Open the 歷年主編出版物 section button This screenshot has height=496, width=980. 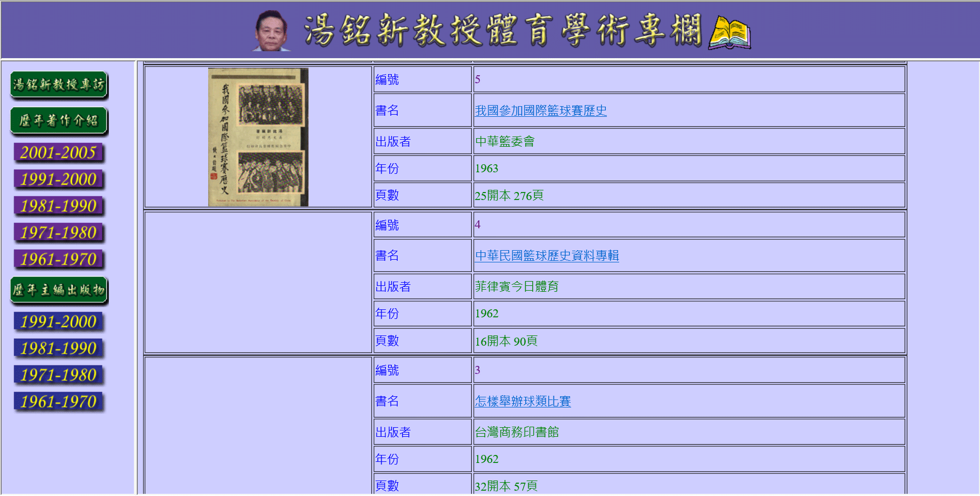59,291
